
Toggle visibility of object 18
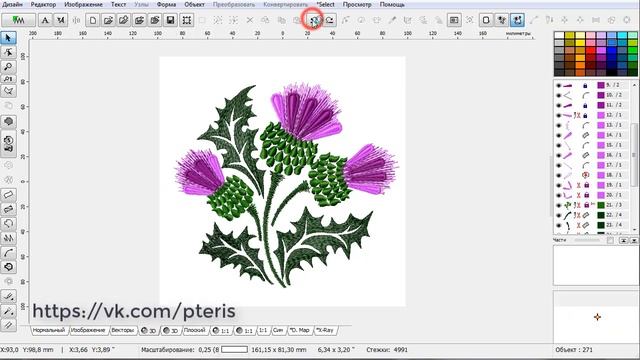click(558, 175)
